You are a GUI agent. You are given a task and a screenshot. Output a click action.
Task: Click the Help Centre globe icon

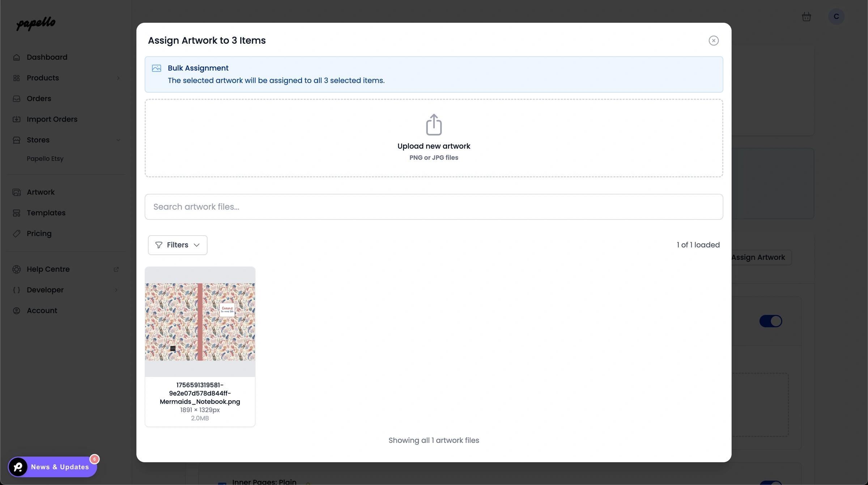[x=17, y=269]
